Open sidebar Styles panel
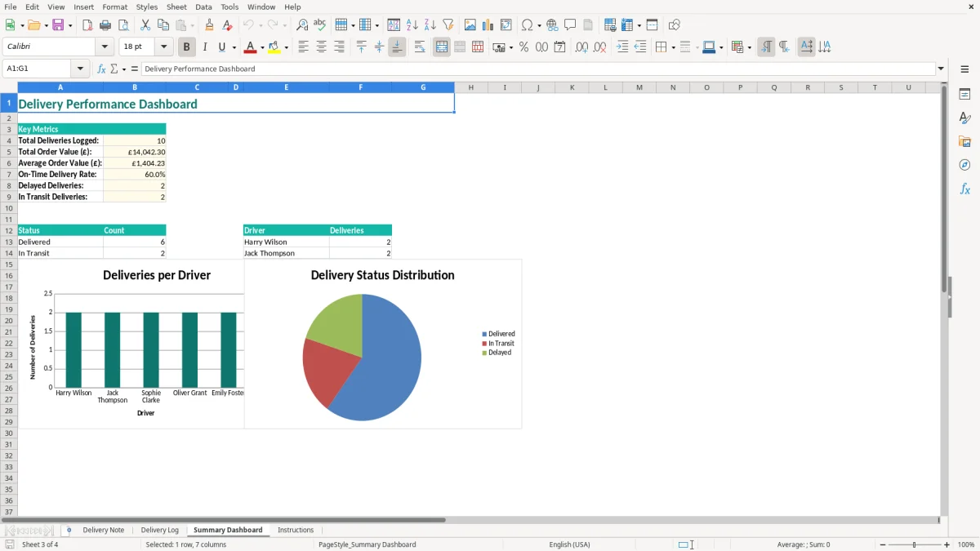The height and width of the screenshot is (551, 980). tap(964, 118)
